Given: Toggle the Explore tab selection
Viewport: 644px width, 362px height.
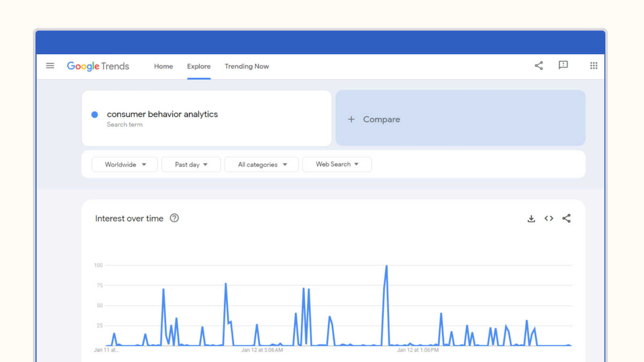Looking at the screenshot, I should 199,66.
